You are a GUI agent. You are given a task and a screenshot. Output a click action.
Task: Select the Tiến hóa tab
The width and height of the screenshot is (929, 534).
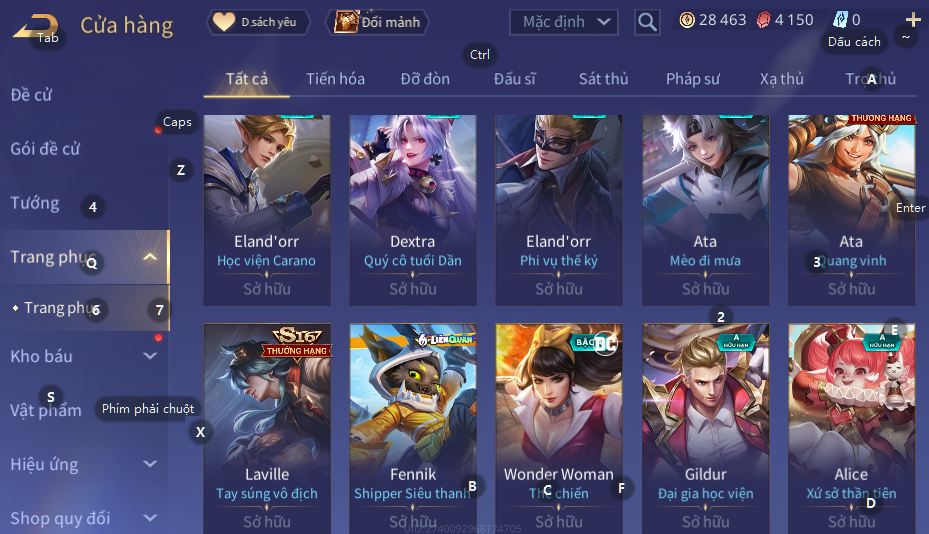point(335,79)
